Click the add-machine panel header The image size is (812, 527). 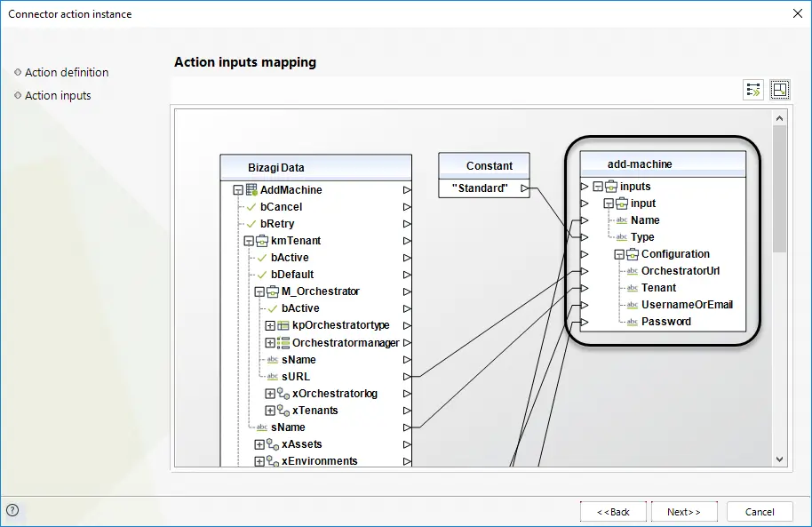pos(663,164)
